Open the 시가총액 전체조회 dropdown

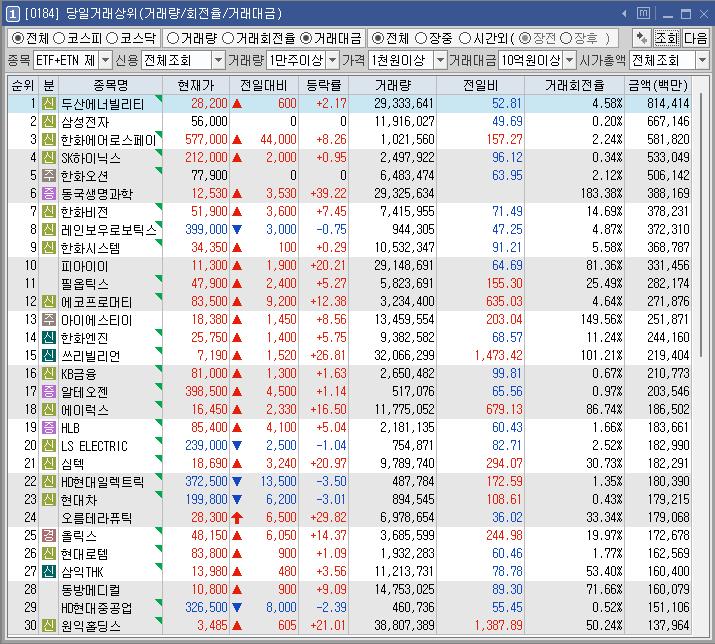[x=702, y=60]
